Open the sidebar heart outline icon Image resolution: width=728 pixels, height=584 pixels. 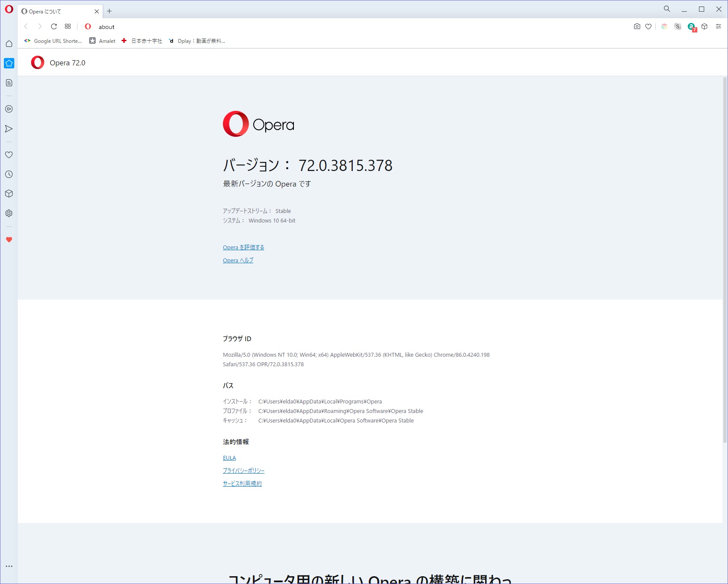pyautogui.click(x=9, y=155)
